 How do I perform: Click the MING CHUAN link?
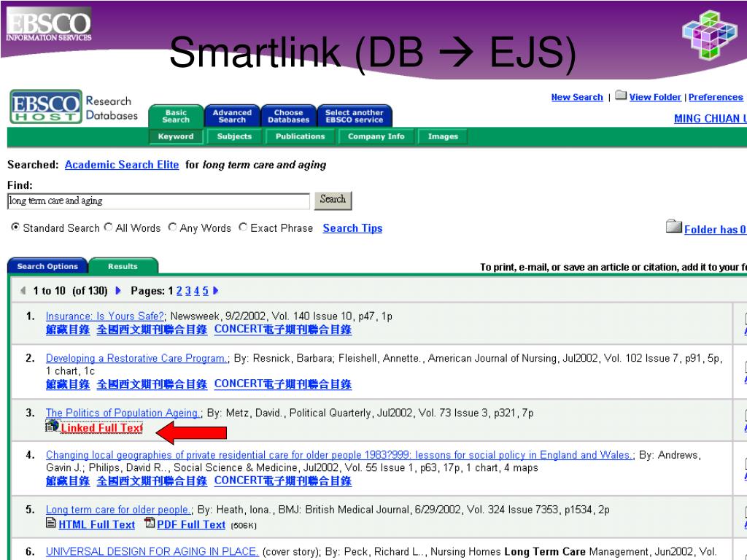(x=711, y=119)
